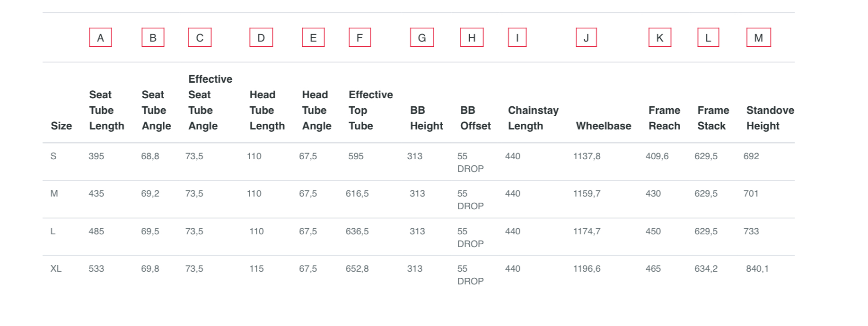The image size is (868, 326).
Task: Click the red-boxed letter A icon
Action: 100,38
